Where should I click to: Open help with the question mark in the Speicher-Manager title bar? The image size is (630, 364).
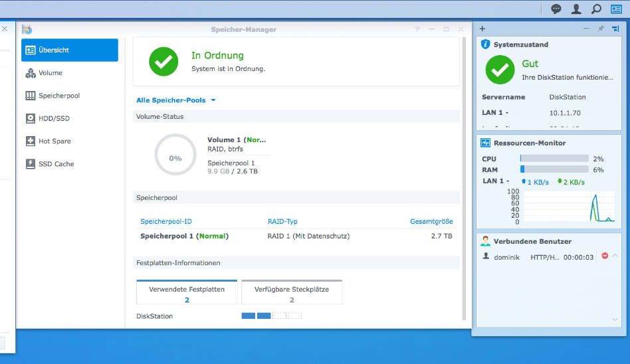417,29
